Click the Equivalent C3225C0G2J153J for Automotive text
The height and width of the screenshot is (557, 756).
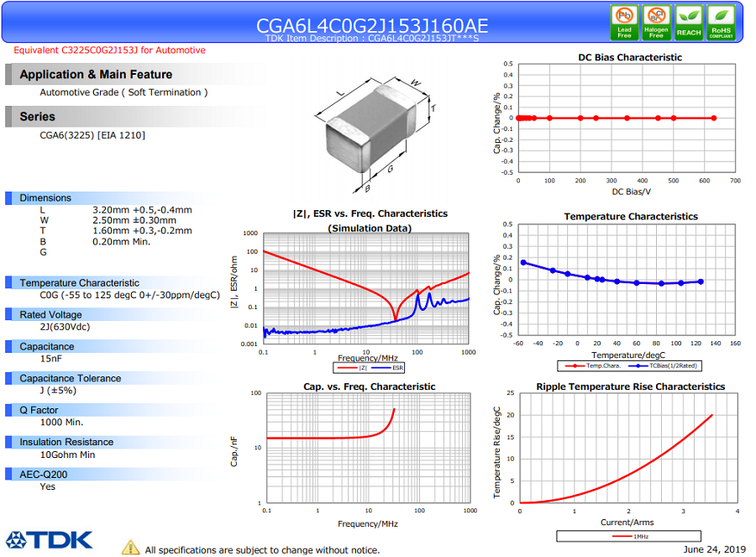coord(109,50)
